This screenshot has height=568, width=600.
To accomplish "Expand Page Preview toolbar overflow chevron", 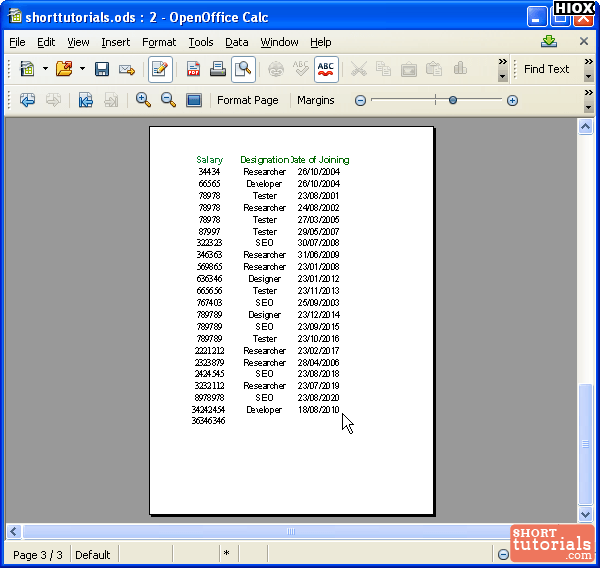I will (x=589, y=93).
